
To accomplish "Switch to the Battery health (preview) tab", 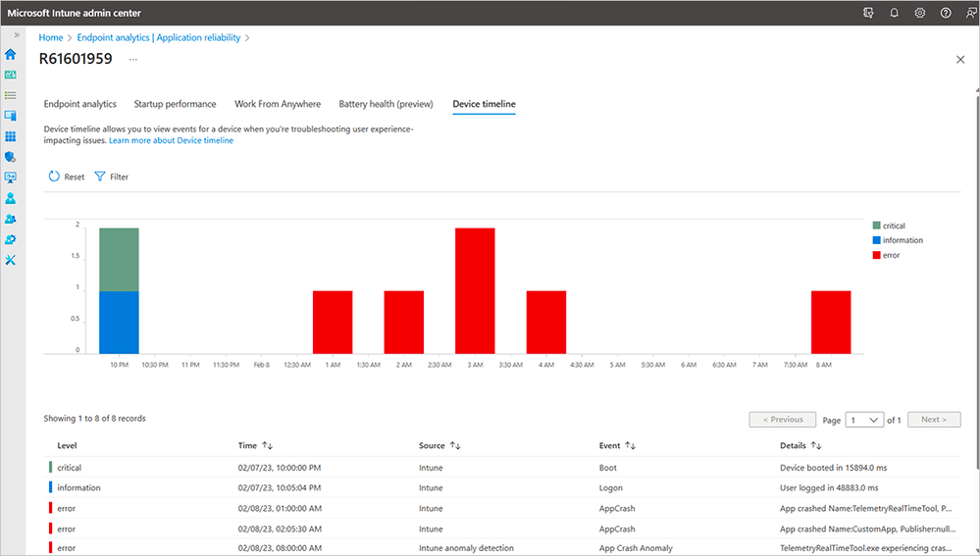I will coord(386,104).
